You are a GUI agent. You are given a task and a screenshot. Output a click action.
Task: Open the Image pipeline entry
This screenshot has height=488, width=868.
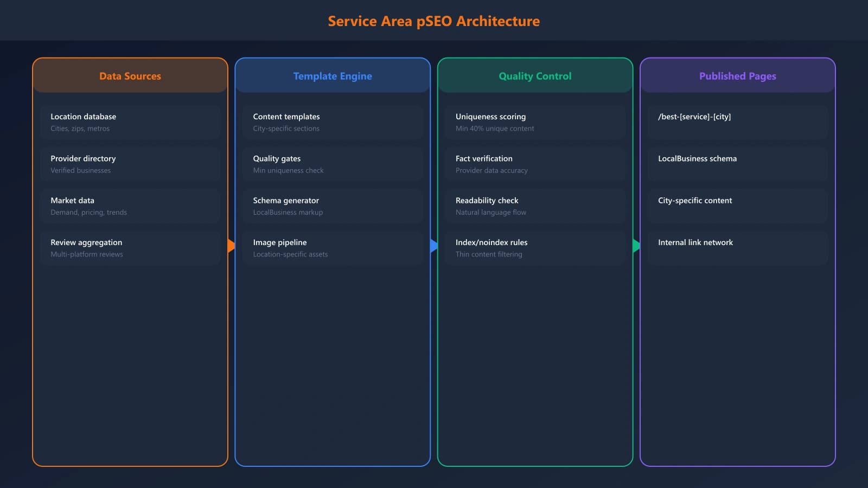coord(333,247)
